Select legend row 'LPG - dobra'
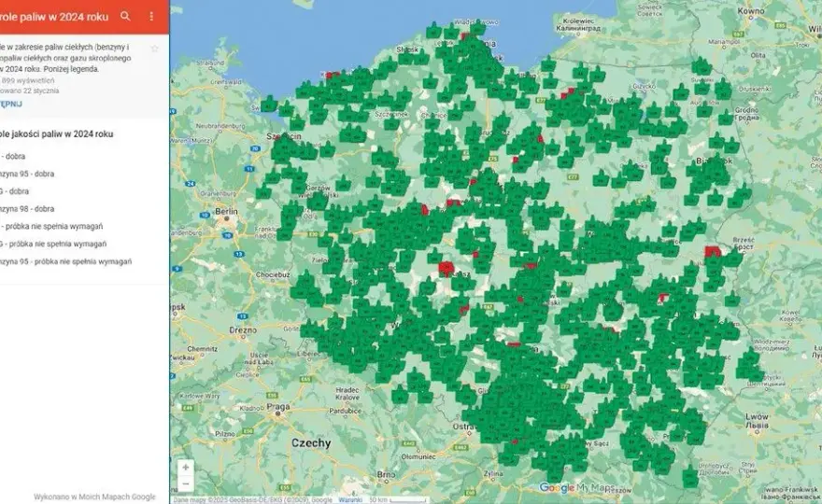Viewport: 822px width, 504px height. pos(15,191)
